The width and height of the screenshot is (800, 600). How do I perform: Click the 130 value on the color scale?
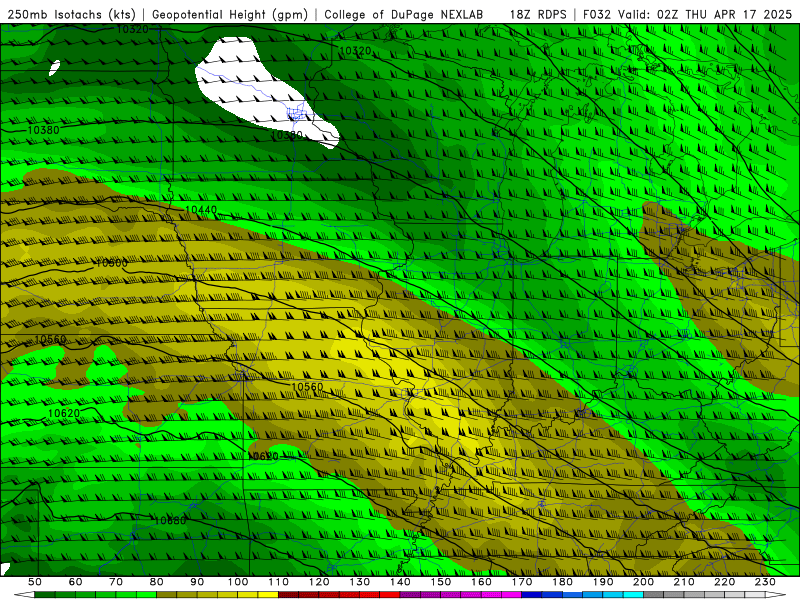click(360, 582)
